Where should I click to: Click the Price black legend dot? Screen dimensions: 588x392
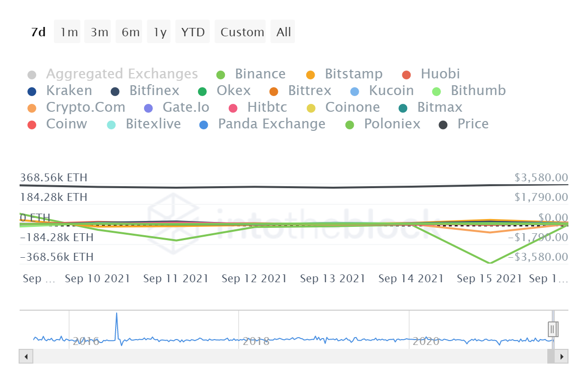pos(443,124)
